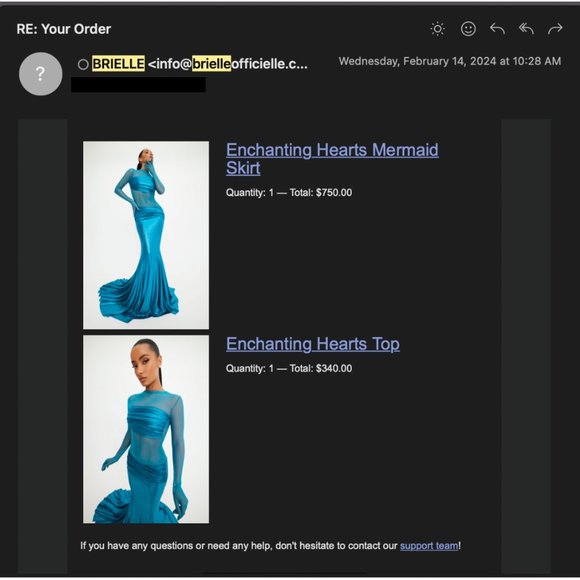Click the Reply arrow icon
Image resolution: width=580 pixels, height=580 pixels.
498,28
